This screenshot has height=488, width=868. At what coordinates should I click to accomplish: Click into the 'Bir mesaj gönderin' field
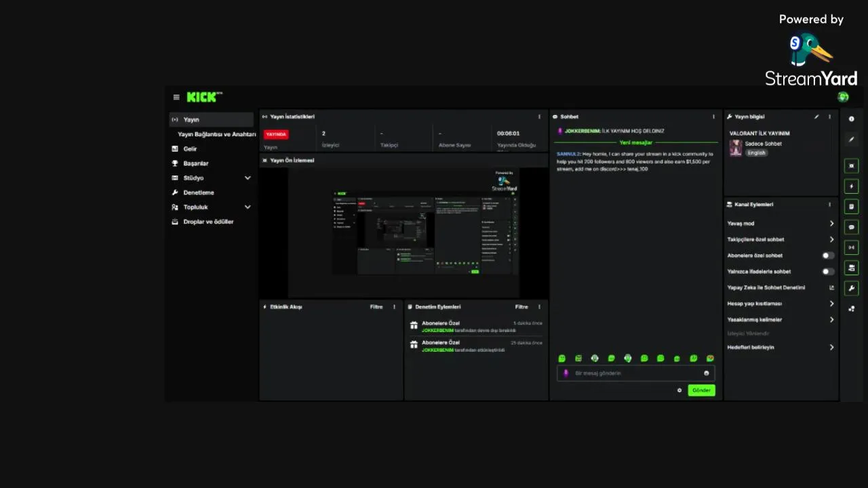(635, 373)
